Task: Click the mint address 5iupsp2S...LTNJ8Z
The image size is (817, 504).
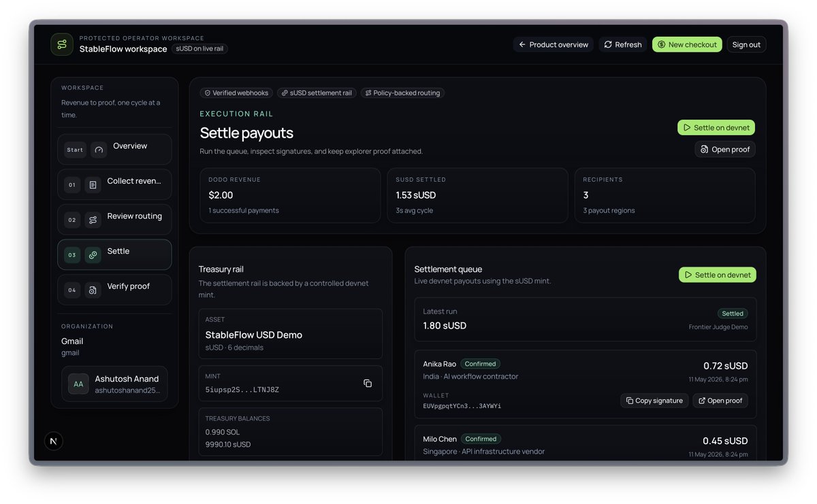Action: pyautogui.click(x=242, y=390)
